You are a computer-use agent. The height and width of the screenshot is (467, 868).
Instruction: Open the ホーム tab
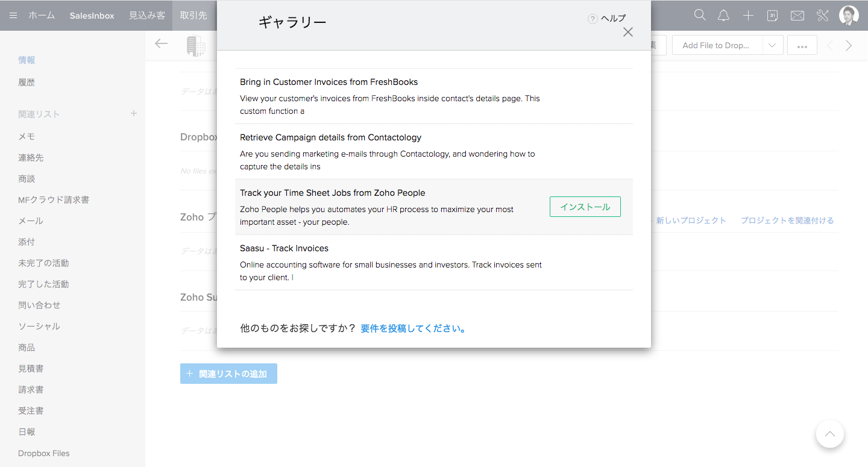42,16
